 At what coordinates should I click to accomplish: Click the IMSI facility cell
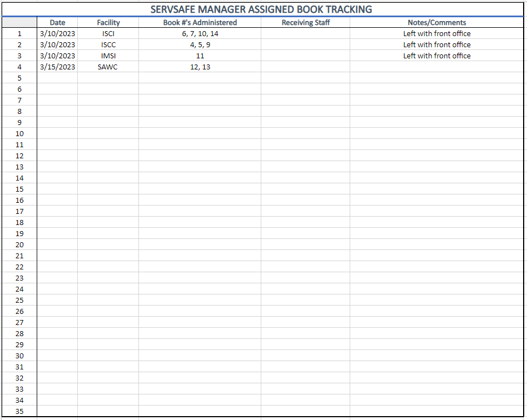108,56
